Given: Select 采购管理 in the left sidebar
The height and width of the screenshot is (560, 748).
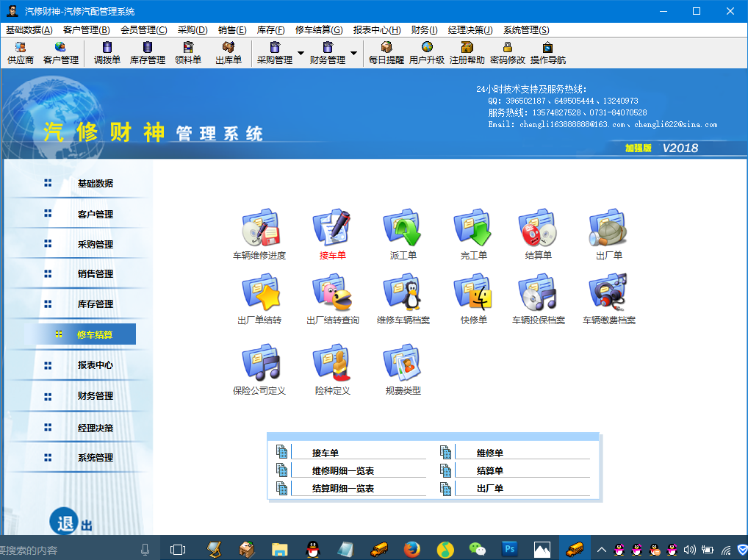Looking at the screenshot, I should (x=96, y=244).
